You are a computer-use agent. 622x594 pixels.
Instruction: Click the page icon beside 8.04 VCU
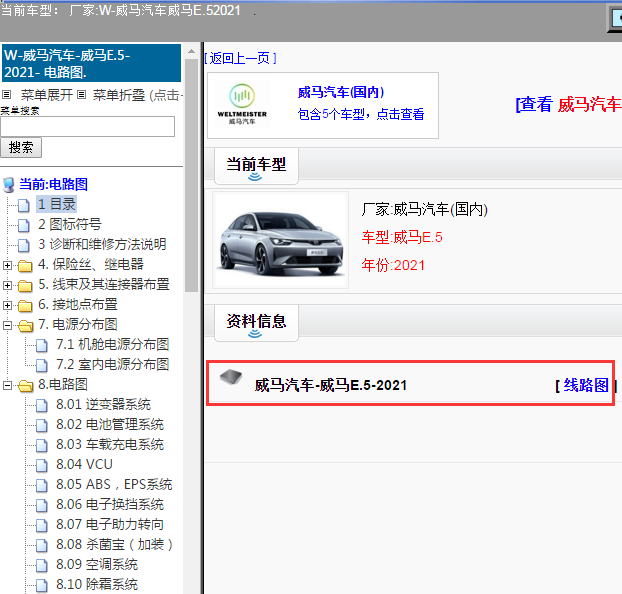point(42,465)
